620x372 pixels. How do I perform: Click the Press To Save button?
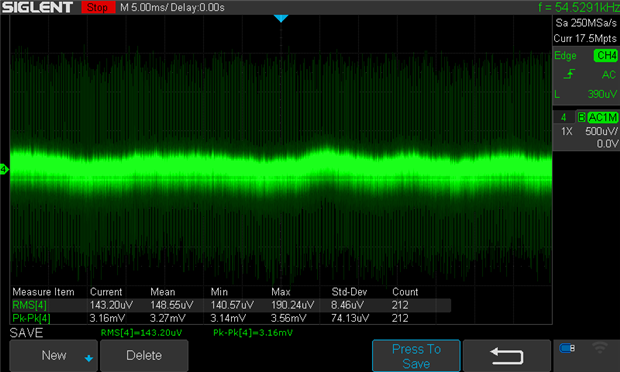pos(416,356)
